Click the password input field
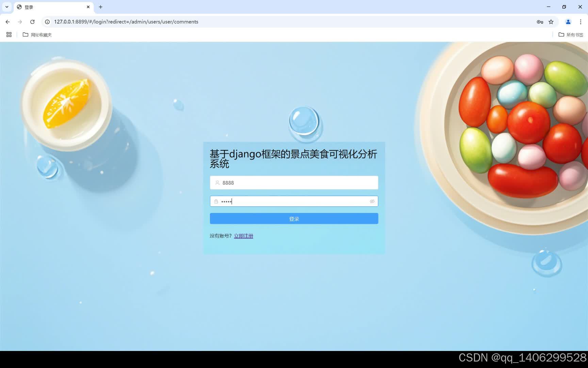Screen dimensions: 588x368 [294, 201]
